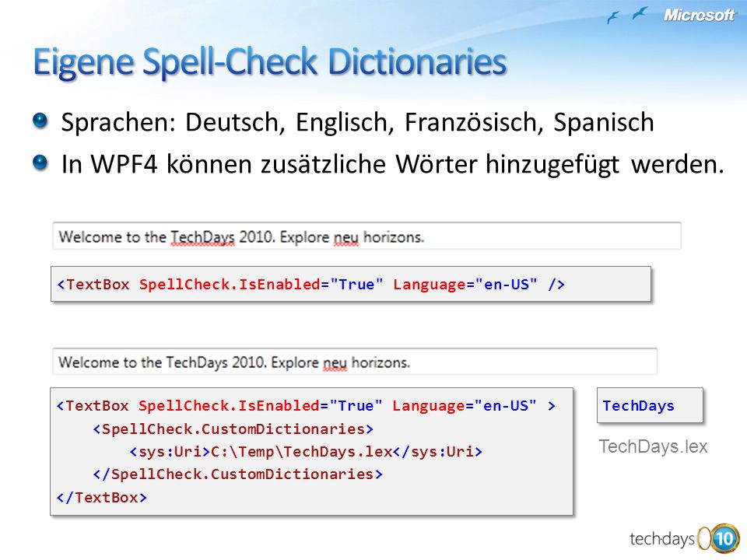
Task: Click the 'TechDays.lex' file caption
Action: (x=653, y=446)
